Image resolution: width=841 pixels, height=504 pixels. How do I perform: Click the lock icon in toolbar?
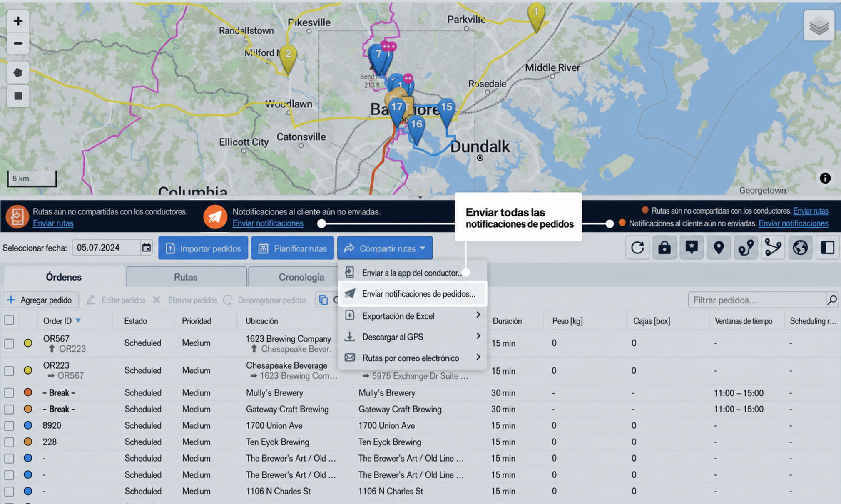tap(664, 248)
